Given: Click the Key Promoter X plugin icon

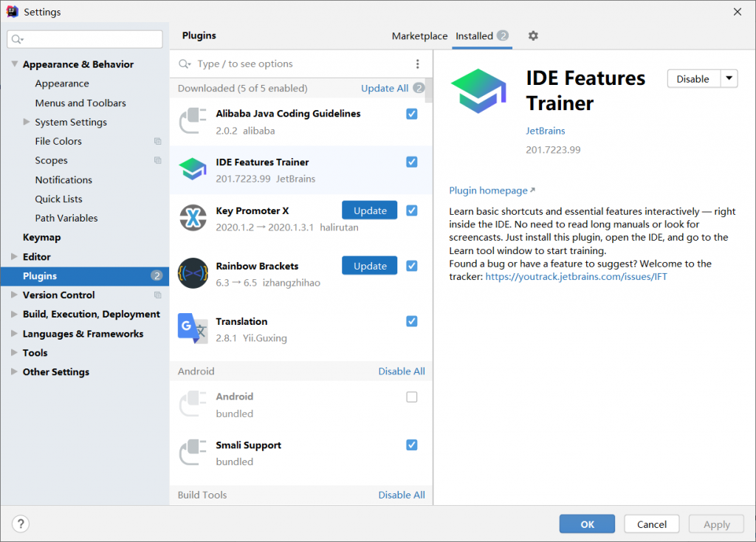Looking at the screenshot, I should click(x=193, y=218).
